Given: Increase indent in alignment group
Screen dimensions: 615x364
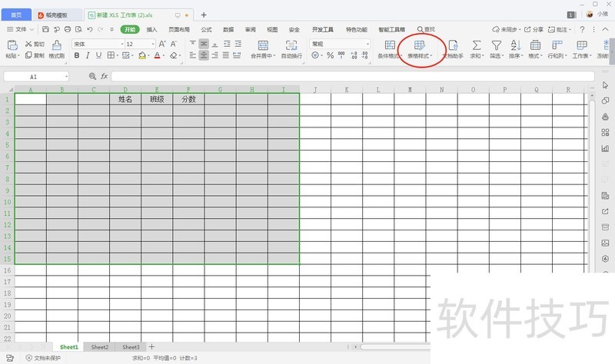Looking at the screenshot, I should tap(238, 44).
